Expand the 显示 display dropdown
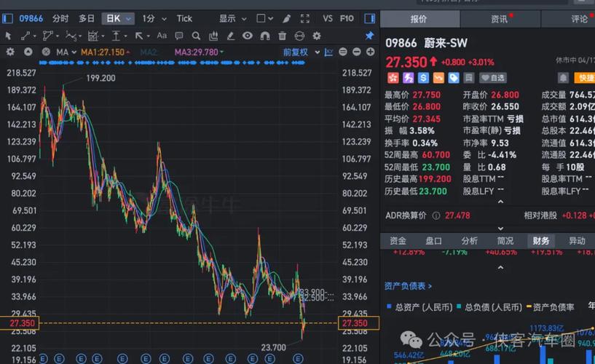Screen dimensions: 595x364 pos(232,18)
